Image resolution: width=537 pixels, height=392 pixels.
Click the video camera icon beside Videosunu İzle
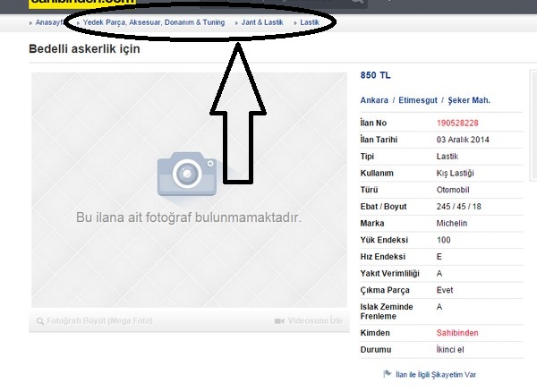[279, 320]
